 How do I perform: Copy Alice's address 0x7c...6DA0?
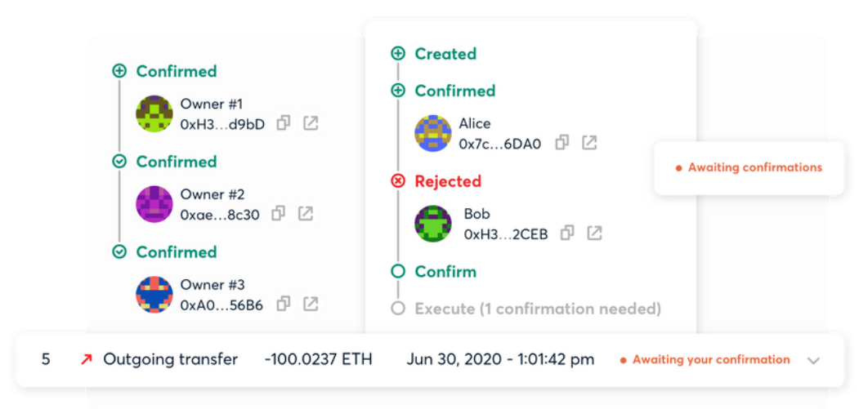pos(562,143)
